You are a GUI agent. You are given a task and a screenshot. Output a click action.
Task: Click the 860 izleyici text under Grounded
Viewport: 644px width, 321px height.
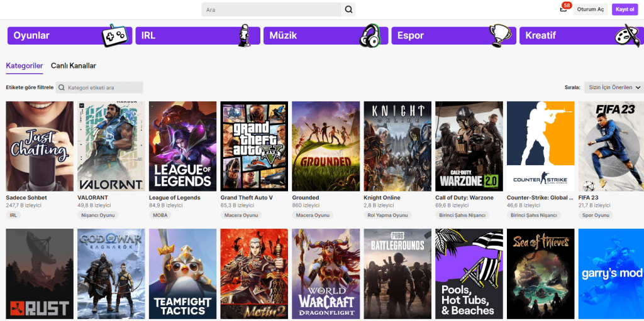click(306, 205)
